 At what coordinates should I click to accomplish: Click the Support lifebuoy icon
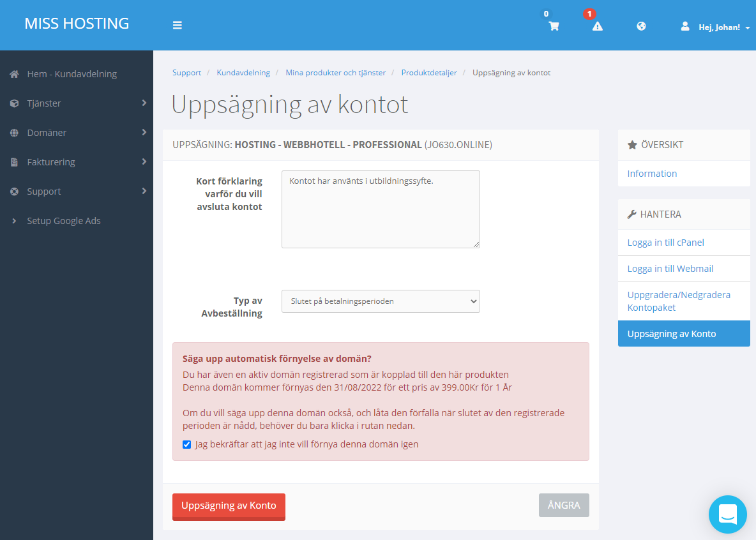tap(15, 191)
